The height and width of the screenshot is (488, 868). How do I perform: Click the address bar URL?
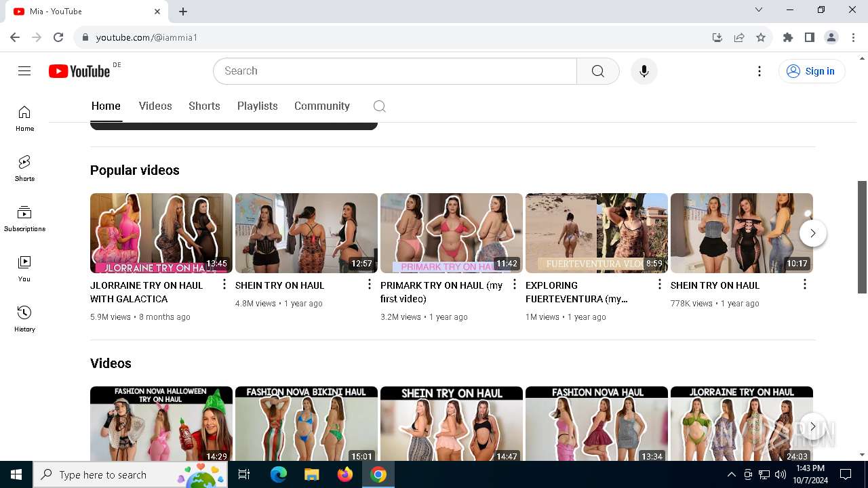146,37
